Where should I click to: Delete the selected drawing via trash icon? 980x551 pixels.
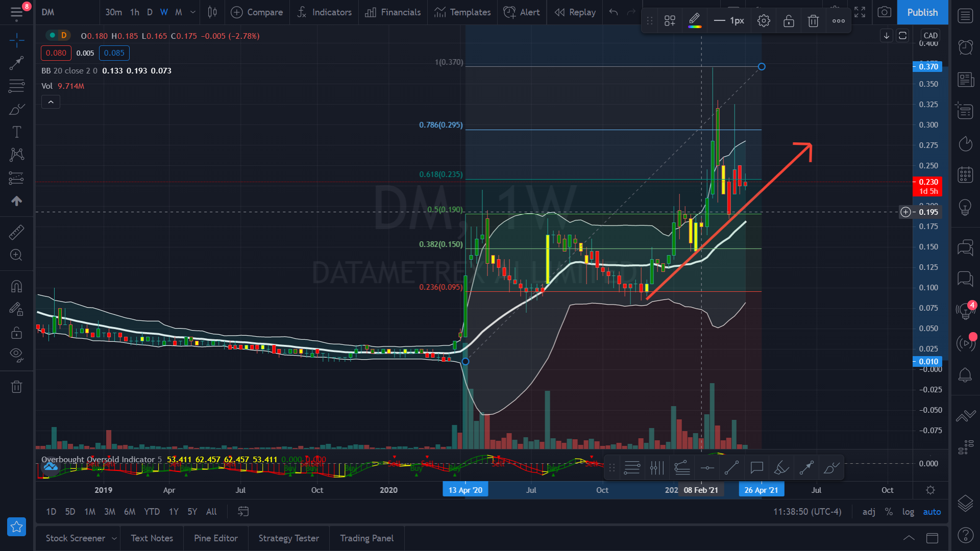pos(813,20)
